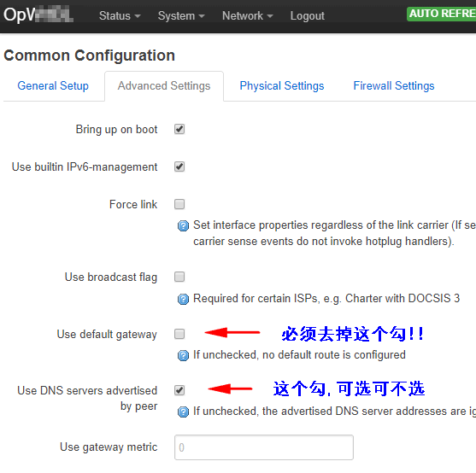
Task: Click the Logout link
Action: (x=307, y=15)
